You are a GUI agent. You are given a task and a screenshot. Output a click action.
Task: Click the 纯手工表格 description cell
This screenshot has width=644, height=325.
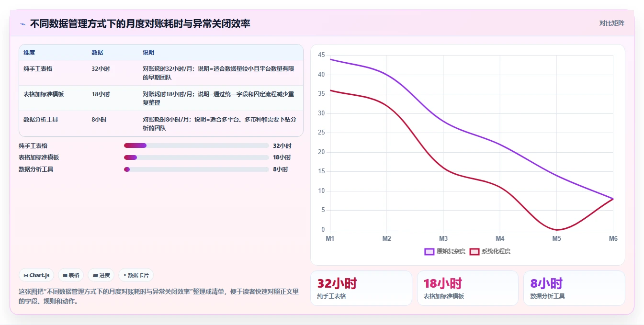pos(218,73)
